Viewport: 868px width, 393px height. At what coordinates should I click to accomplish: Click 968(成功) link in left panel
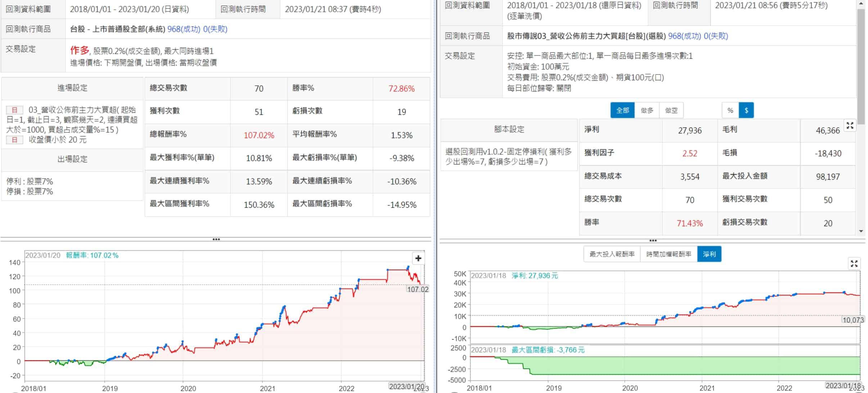tap(184, 29)
